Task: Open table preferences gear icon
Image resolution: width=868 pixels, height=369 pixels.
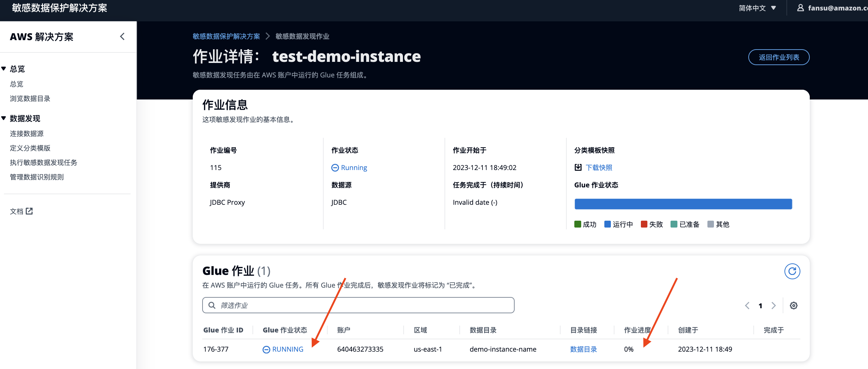Action: pyautogui.click(x=793, y=306)
